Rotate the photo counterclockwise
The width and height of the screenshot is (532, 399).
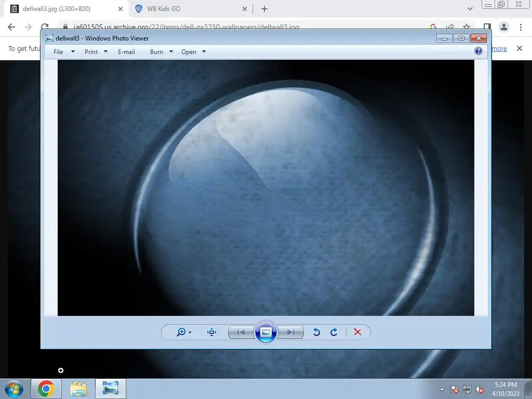tap(316, 332)
